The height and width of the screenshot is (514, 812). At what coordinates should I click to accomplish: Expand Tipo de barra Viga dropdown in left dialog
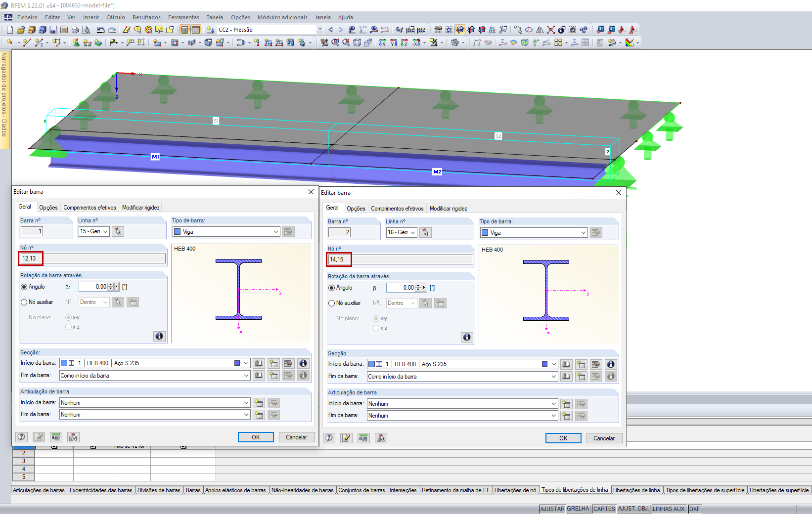(x=276, y=232)
